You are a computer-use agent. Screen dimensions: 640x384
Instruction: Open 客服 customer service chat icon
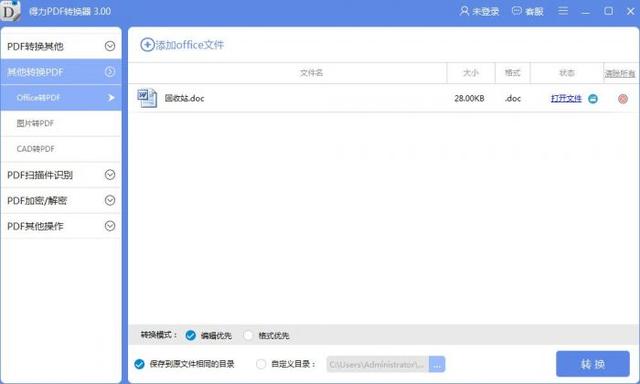[x=516, y=11]
